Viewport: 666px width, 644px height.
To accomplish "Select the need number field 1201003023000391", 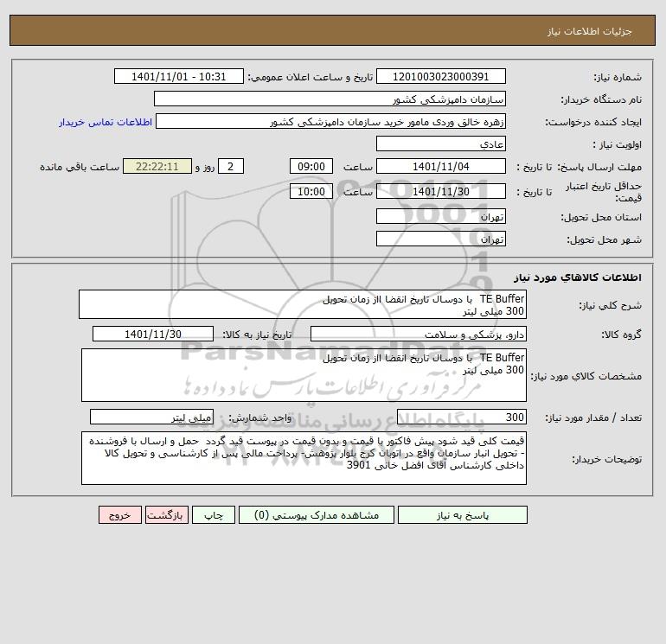I will coord(441,76).
